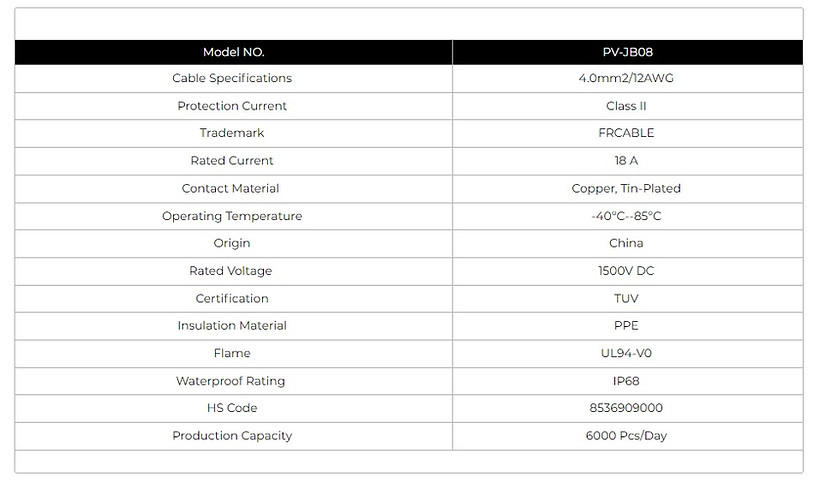The image size is (838, 500).
Task: Select the 8536909000 HS Code value
Action: tap(626, 408)
